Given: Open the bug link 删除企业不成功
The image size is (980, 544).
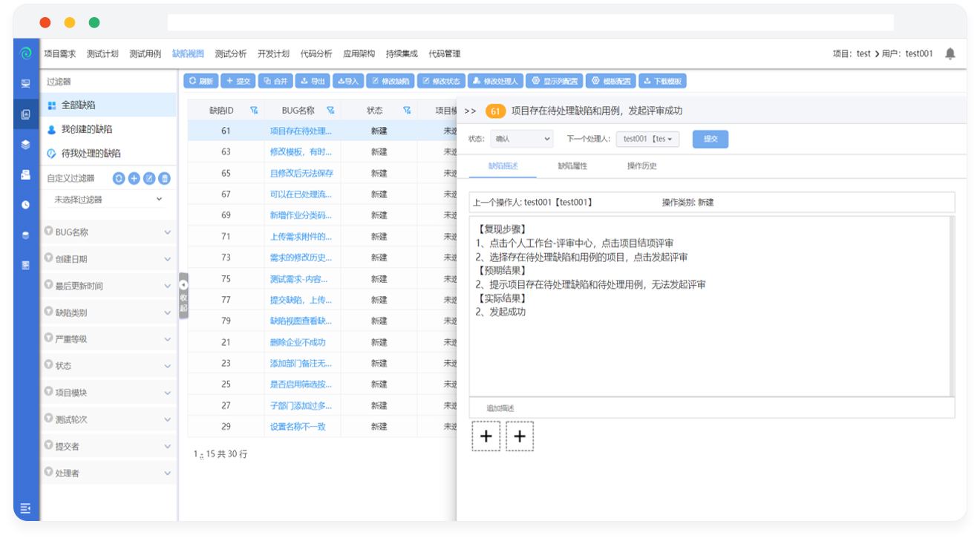Looking at the screenshot, I should [298, 342].
